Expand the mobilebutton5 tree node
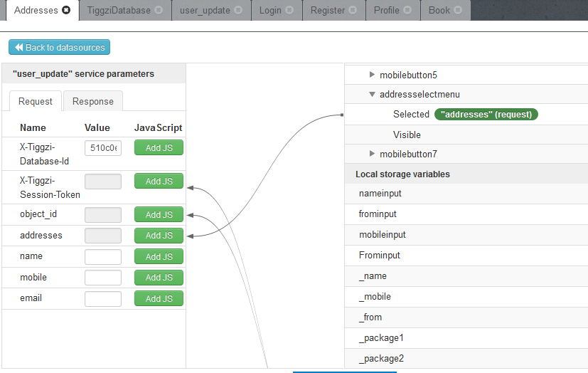 pos(372,75)
